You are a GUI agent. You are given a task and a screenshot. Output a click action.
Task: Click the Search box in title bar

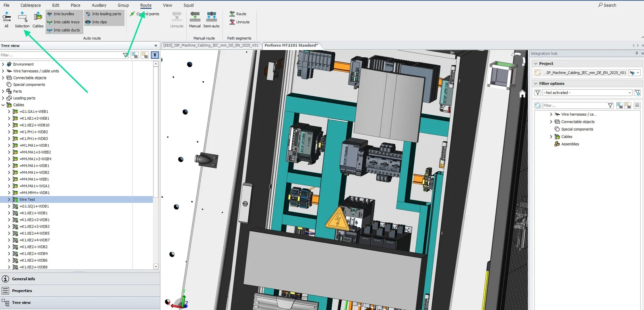coord(607,5)
